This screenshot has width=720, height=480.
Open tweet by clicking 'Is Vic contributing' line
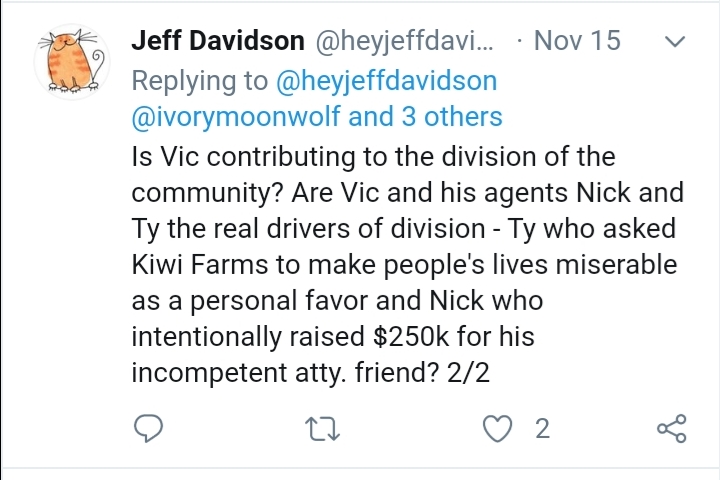pyautogui.click(x=373, y=157)
